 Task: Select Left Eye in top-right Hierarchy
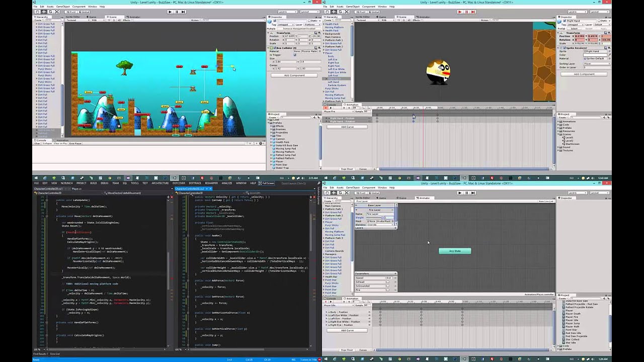333,59
